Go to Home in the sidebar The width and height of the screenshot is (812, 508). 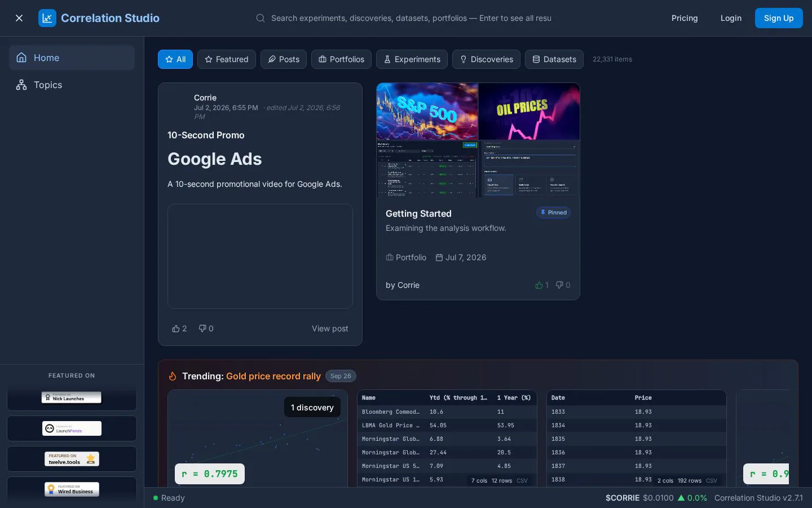point(72,58)
